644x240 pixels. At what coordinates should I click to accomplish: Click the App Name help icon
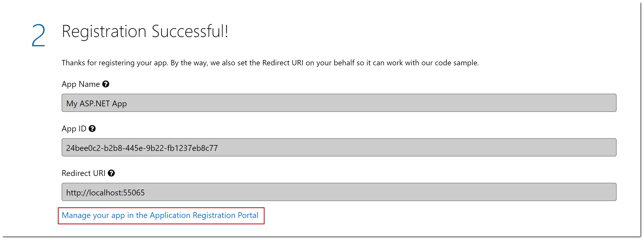click(x=106, y=84)
